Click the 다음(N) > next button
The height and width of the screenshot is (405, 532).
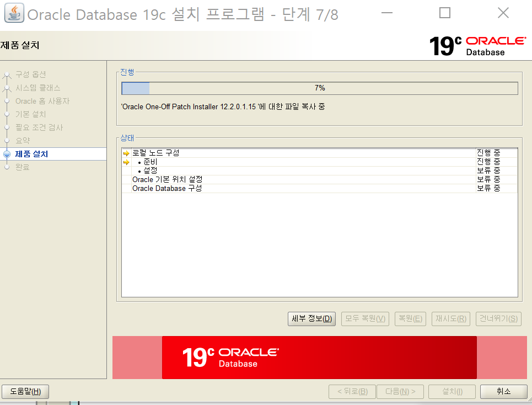click(400, 391)
